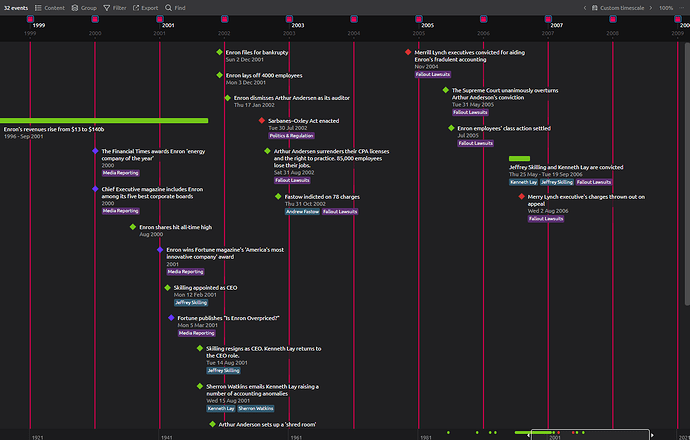Click purple diamond for Is Enron Overpriced
The height and width of the screenshot is (440, 690).
coord(171,318)
